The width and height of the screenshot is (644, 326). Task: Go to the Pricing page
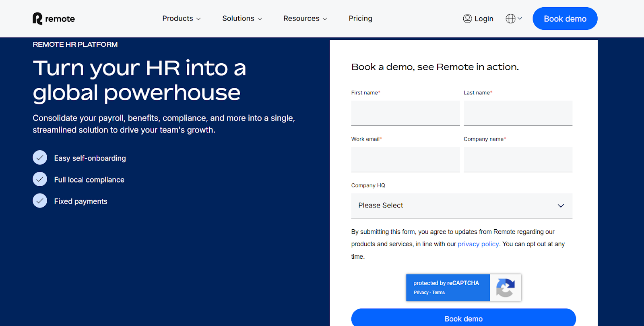click(x=361, y=19)
